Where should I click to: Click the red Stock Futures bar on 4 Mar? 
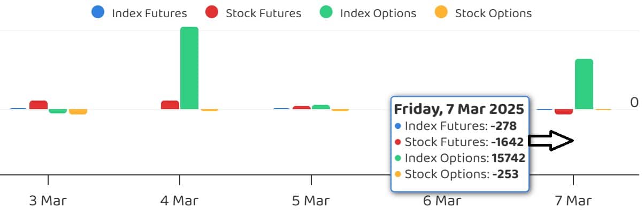click(170, 105)
